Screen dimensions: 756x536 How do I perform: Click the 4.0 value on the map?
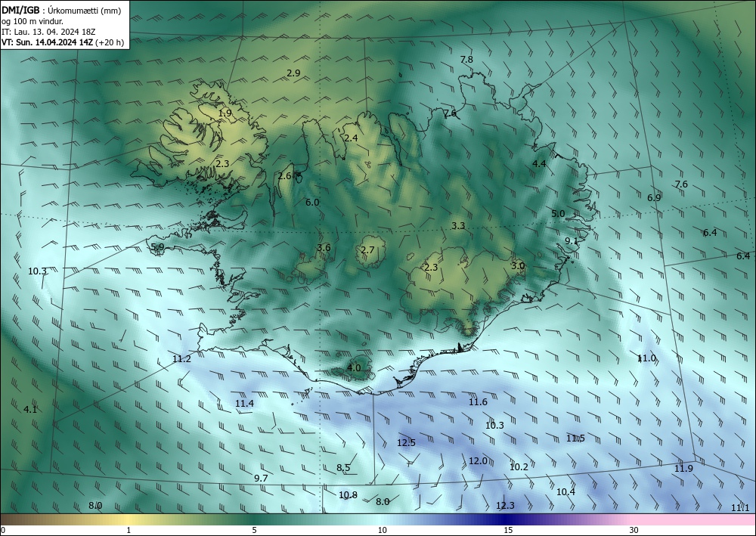tap(354, 367)
